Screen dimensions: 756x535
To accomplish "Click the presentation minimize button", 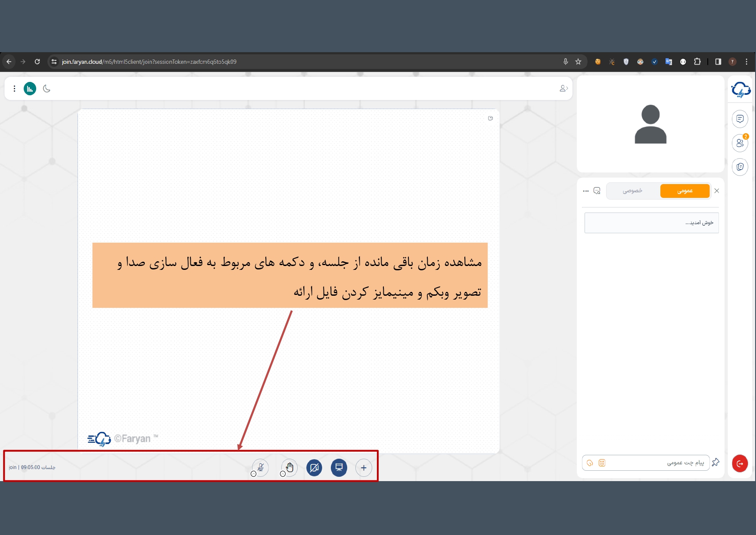I will tap(339, 468).
